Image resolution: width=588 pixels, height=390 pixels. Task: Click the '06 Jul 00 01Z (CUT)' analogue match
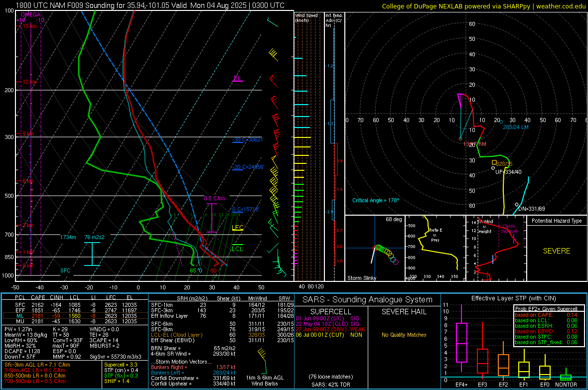coord(320,335)
